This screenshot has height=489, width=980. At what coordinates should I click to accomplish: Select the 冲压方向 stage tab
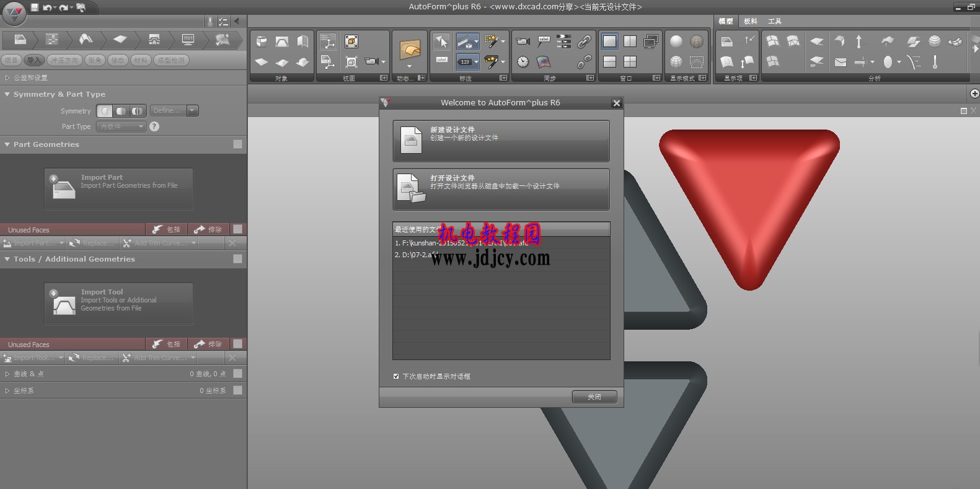[65, 60]
